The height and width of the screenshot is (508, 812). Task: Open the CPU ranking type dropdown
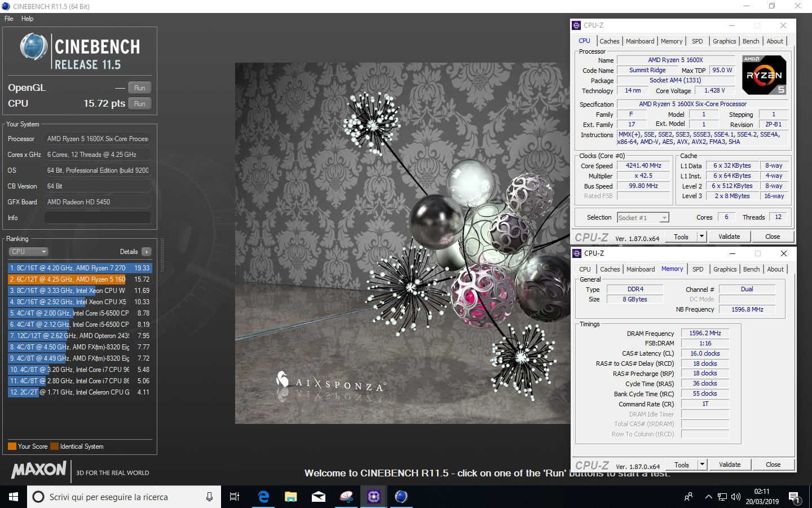[28, 252]
